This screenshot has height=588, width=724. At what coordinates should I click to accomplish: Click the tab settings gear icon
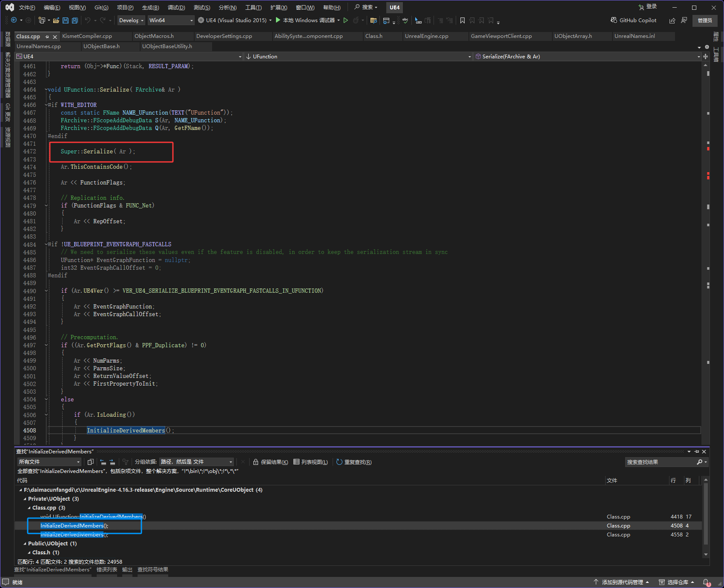[707, 47]
